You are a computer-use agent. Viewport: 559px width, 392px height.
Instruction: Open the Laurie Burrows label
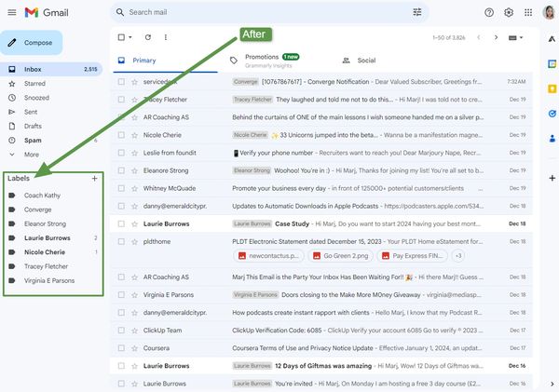pyautogui.click(x=48, y=238)
